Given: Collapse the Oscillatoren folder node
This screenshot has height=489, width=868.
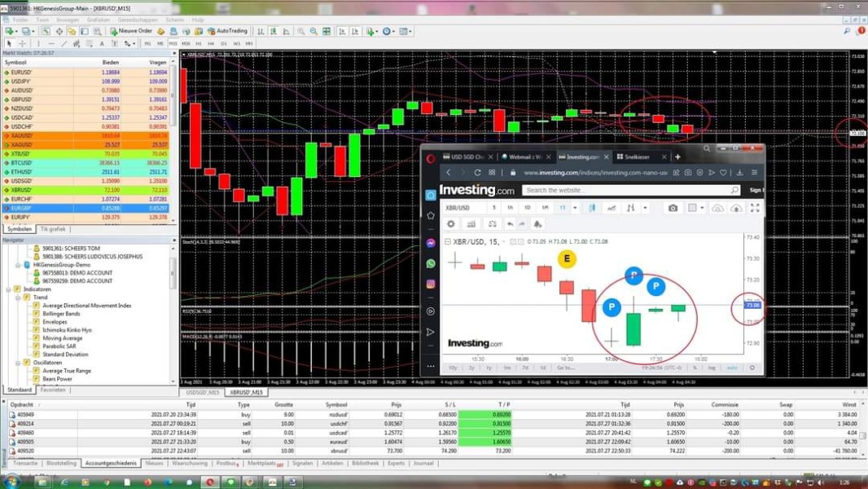Looking at the screenshot, I should click(18, 363).
